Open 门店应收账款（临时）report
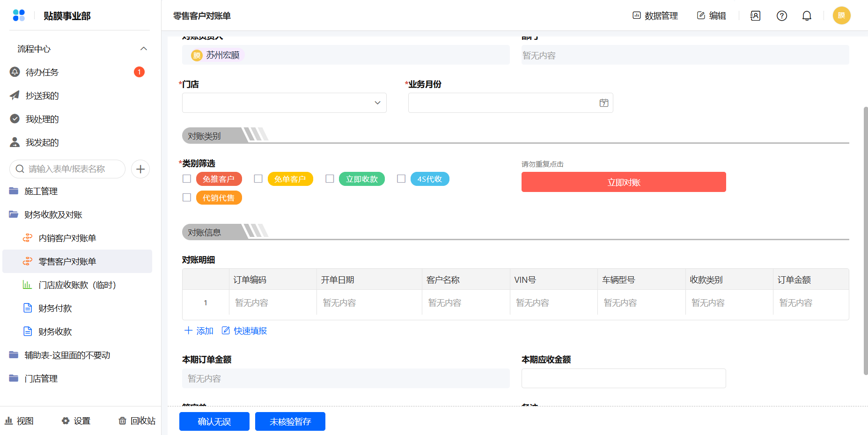 click(77, 285)
